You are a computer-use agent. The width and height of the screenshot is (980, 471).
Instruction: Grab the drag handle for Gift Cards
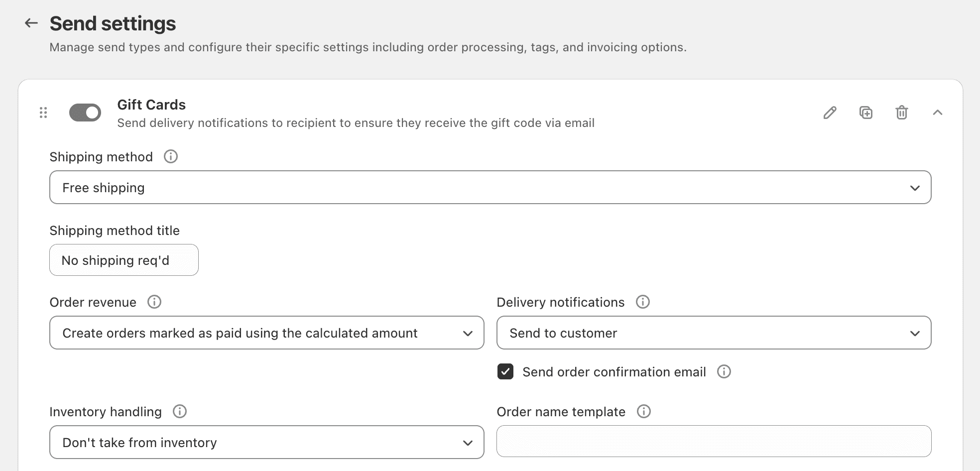(x=43, y=113)
